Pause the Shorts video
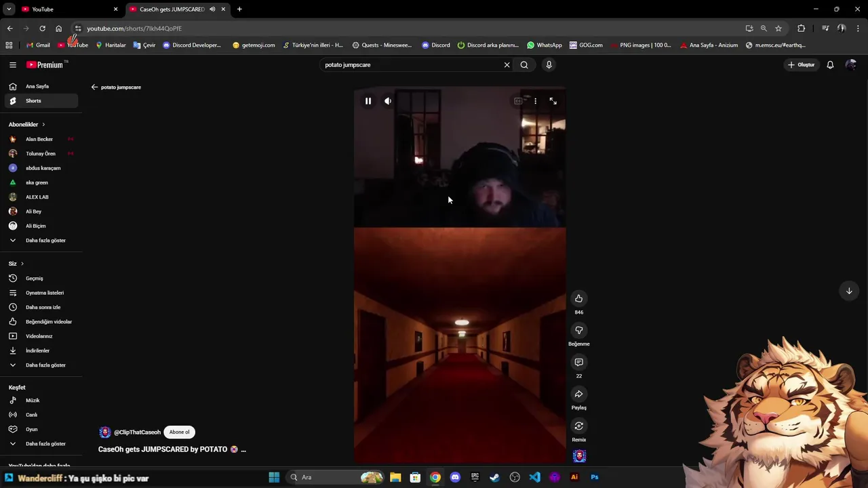The height and width of the screenshot is (488, 868). (x=368, y=101)
